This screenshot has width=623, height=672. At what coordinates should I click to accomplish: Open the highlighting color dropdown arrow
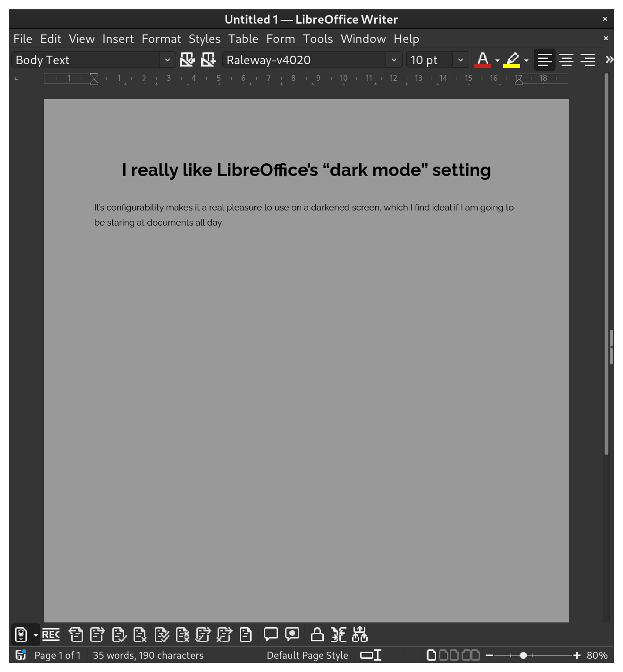526,60
